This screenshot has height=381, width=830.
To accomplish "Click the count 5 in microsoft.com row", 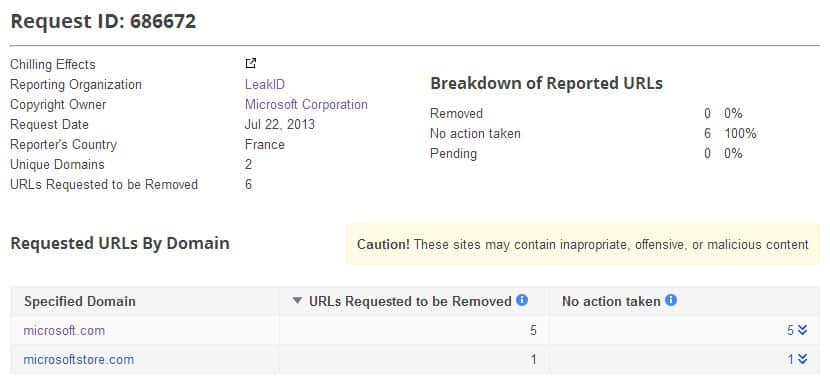I will click(533, 331).
